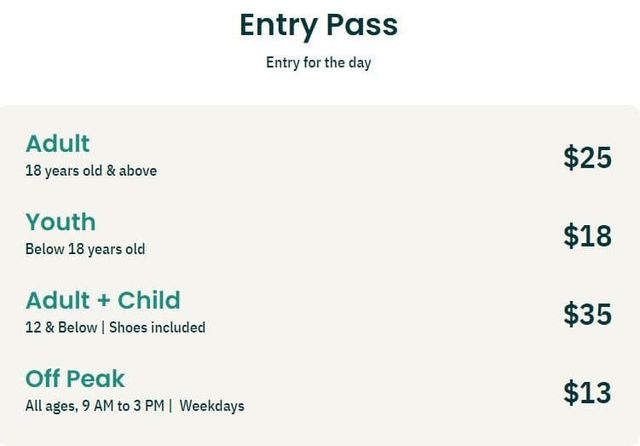Viewport: 640px width, 446px height.
Task: Select the Youth pass title
Action: pyautogui.click(x=60, y=221)
